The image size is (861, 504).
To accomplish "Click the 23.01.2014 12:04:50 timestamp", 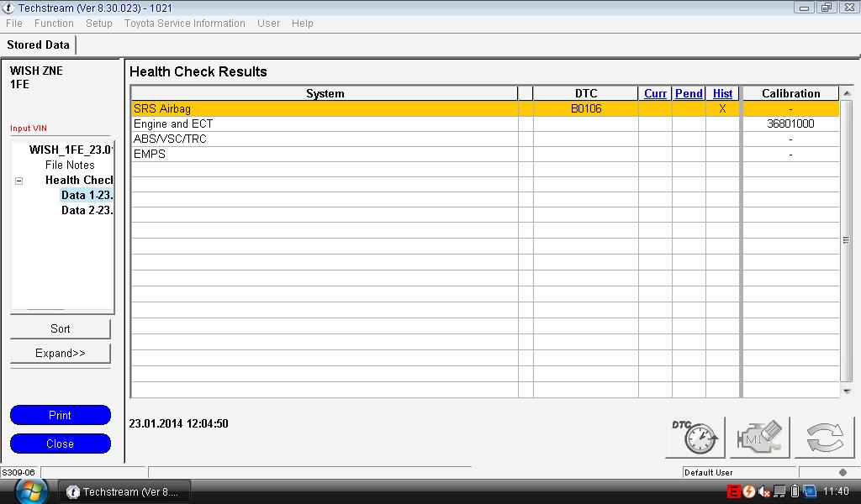I will click(x=178, y=423).
